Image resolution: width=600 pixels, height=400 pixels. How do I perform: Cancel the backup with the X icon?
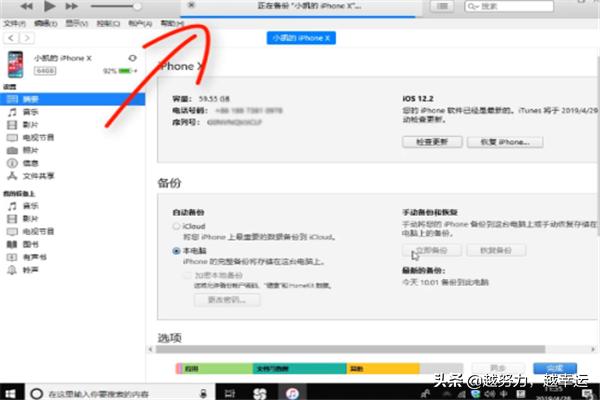[x=191, y=5]
